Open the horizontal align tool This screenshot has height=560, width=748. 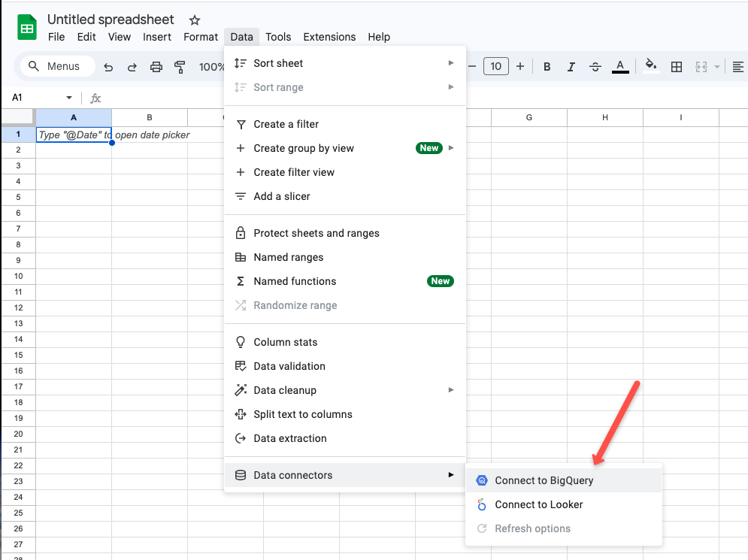(x=737, y=67)
